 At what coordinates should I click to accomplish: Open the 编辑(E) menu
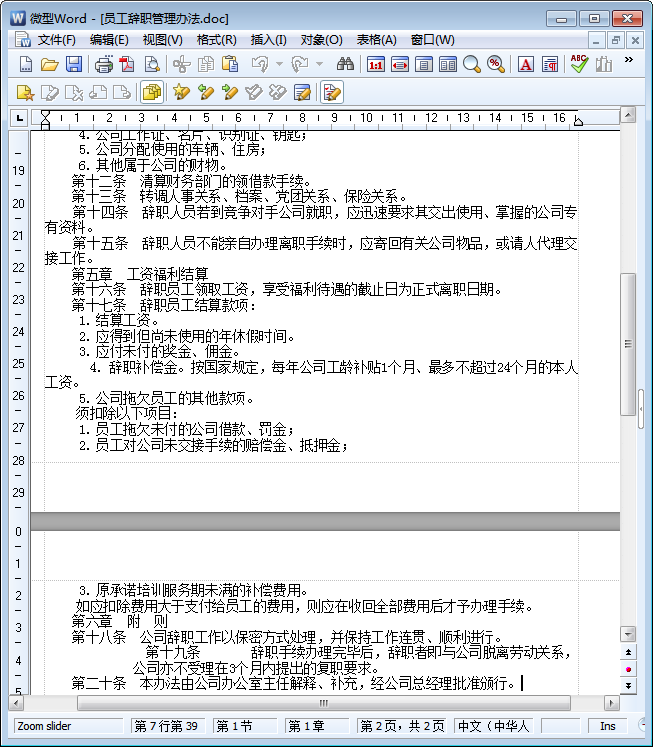(x=109, y=40)
